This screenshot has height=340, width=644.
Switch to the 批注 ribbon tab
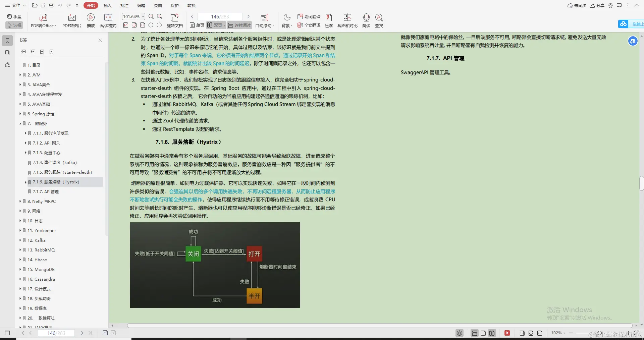point(124,5)
